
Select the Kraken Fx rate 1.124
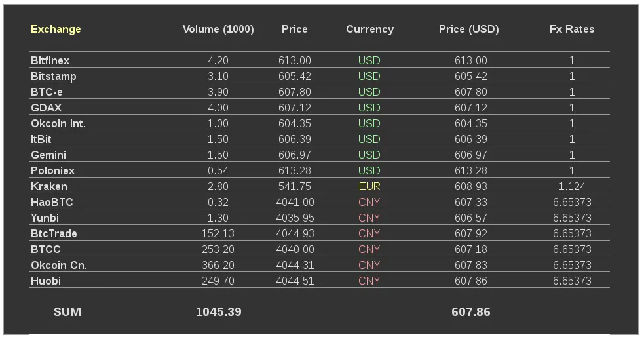coord(572,187)
